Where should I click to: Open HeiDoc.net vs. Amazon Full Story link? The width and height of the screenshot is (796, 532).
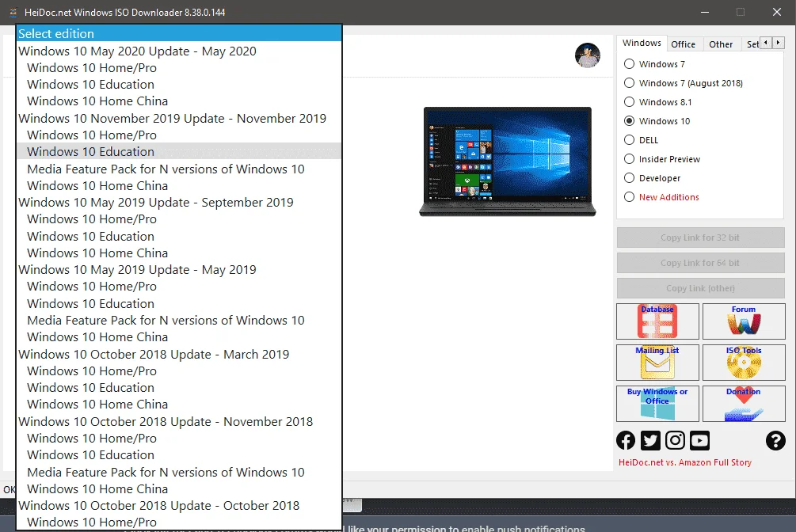[685, 462]
